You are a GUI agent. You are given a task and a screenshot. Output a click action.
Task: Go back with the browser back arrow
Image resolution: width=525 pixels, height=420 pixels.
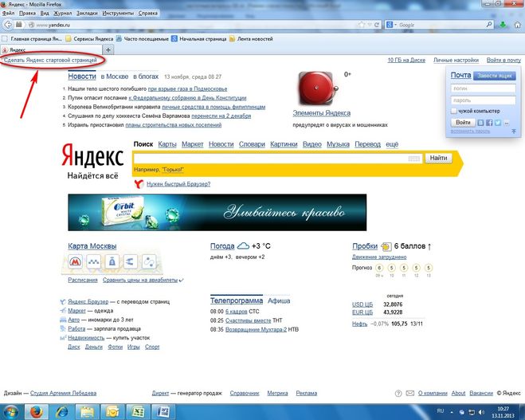coord(8,25)
